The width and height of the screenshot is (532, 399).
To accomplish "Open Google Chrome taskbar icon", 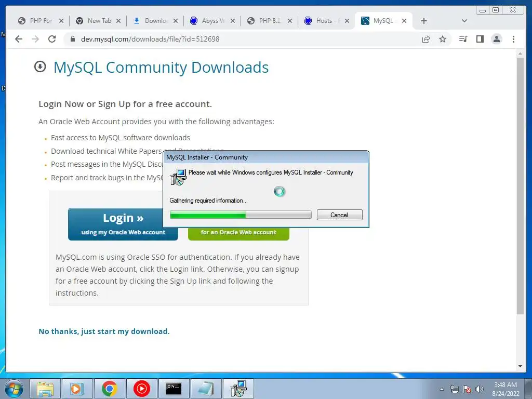I will pyautogui.click(x=109, y=389).
